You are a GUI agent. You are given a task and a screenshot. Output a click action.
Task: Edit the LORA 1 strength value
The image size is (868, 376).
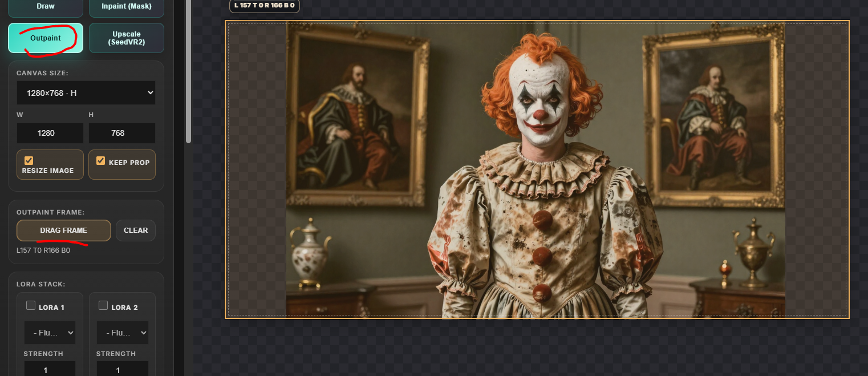pyautogui.click(x=50, y=370)
